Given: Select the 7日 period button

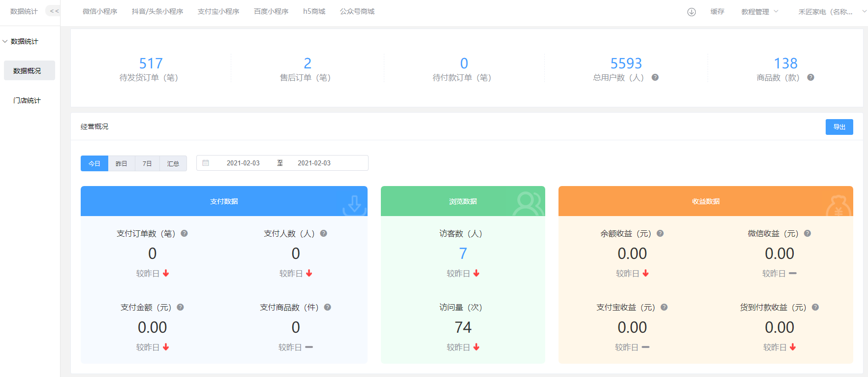Looking at the screenshot, I should tap(147, 163).
